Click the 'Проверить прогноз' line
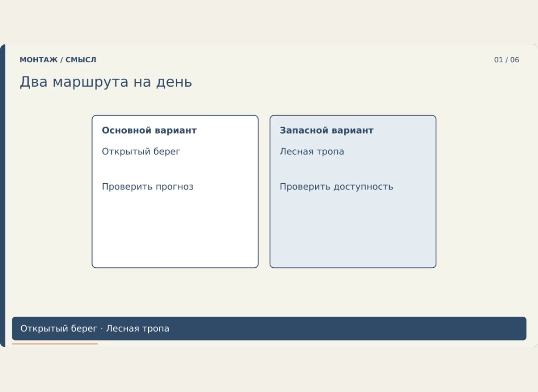 click(148, 187)
